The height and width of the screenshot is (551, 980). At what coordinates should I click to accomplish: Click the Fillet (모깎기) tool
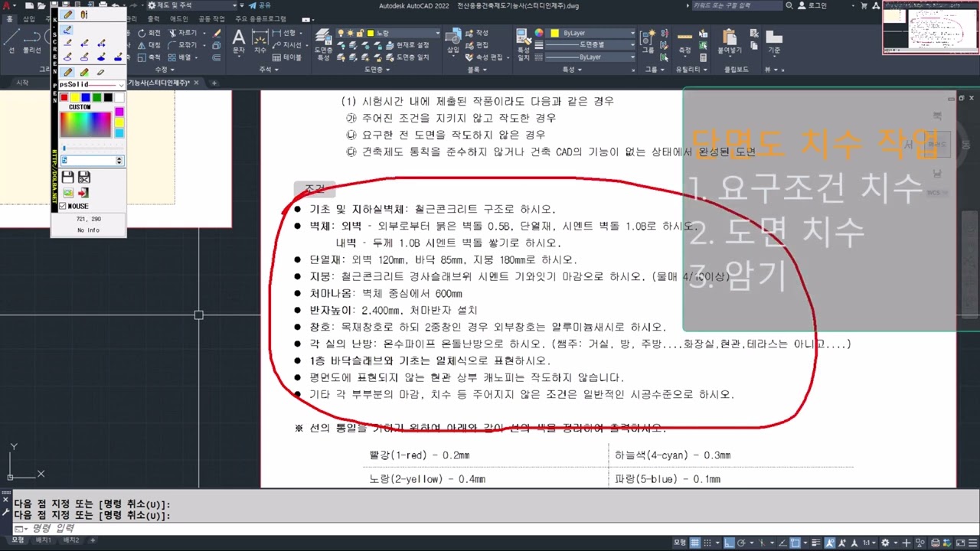(x=182, y=45)
